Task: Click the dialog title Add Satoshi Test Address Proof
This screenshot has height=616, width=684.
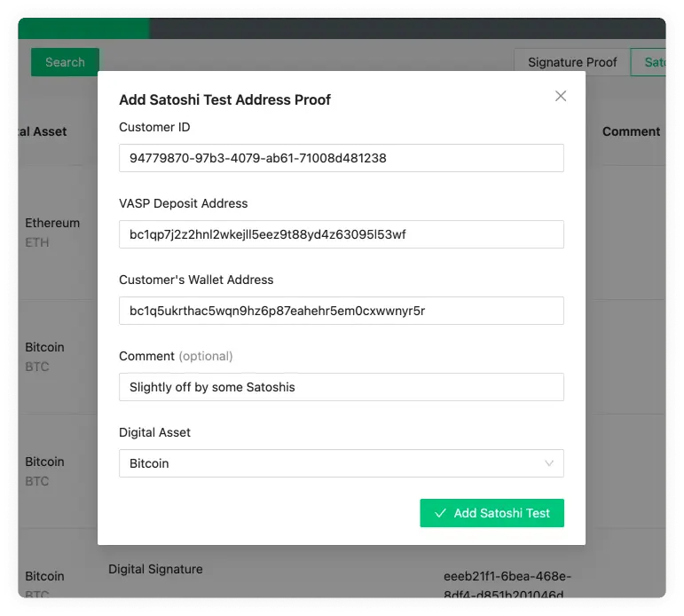Action: tap(224, 100)
